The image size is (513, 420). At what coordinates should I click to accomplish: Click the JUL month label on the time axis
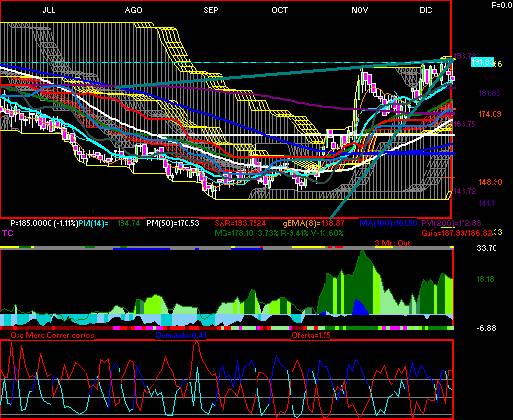click(49, 10)
